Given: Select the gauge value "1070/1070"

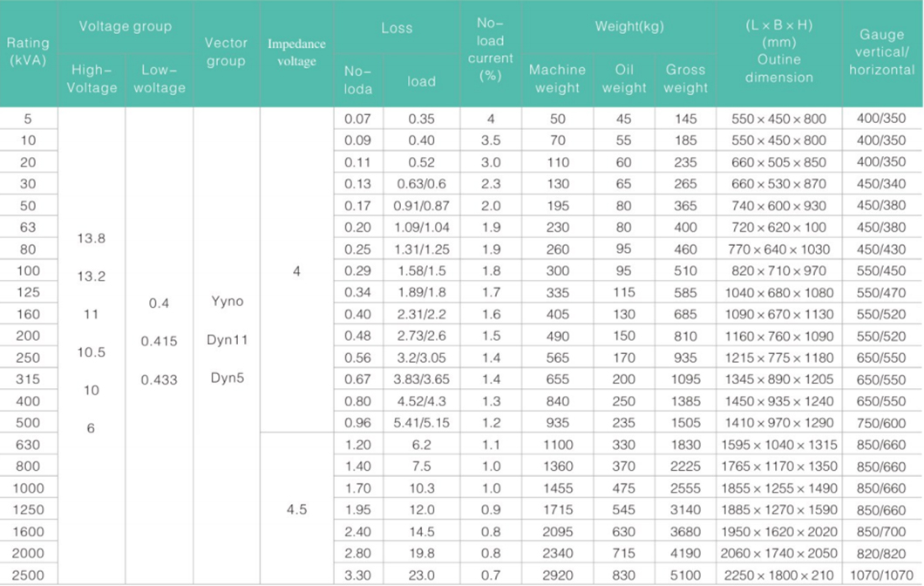Looking at the screenshot, I should [881, 575].
